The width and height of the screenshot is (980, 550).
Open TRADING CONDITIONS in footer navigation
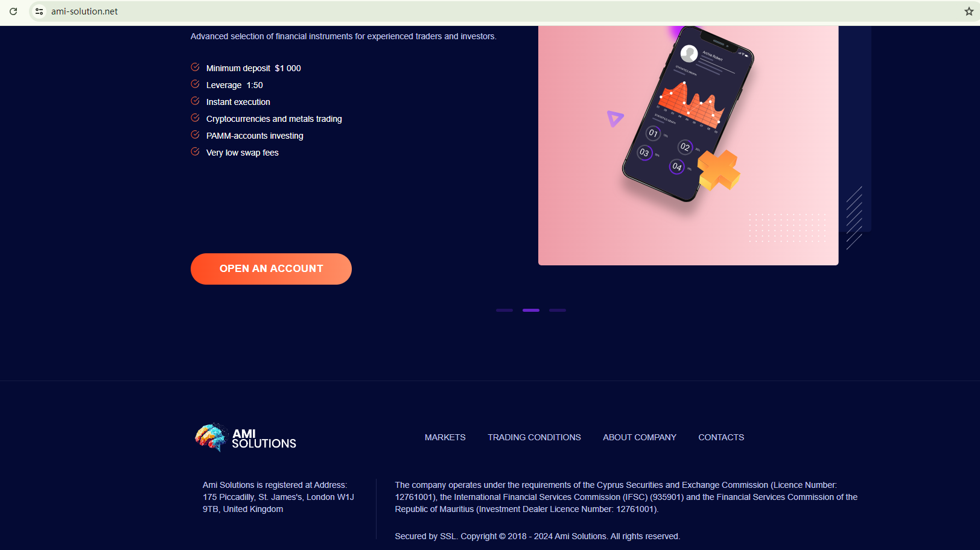[534, 437]
